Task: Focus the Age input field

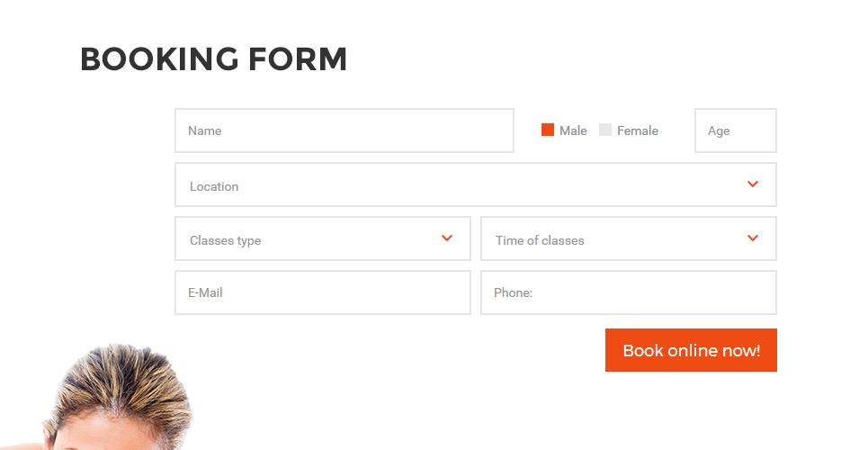Action: pos(736,130)
